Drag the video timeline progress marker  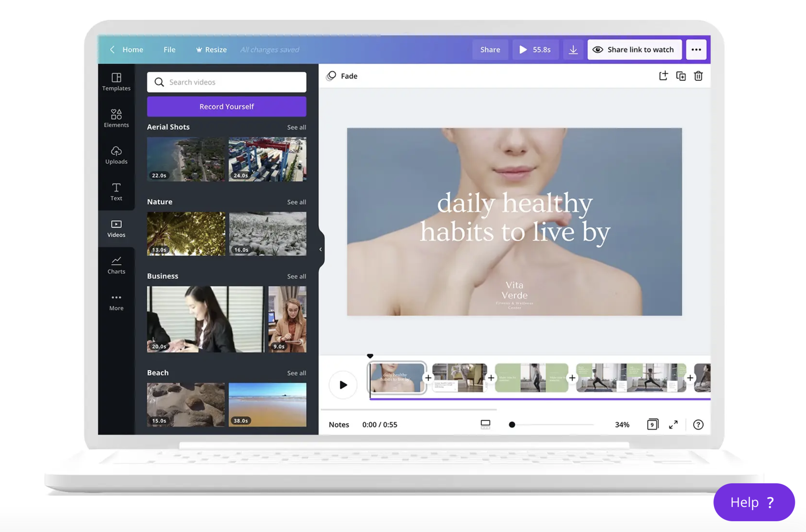(371, 356)
